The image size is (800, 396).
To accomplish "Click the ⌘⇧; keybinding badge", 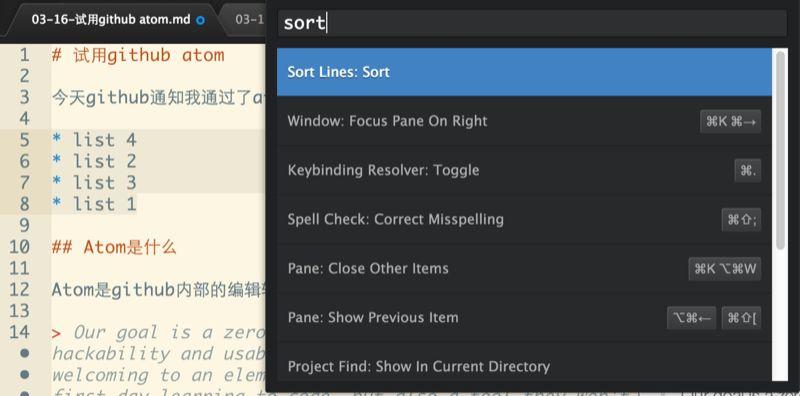I will click(x=741, y=219).
